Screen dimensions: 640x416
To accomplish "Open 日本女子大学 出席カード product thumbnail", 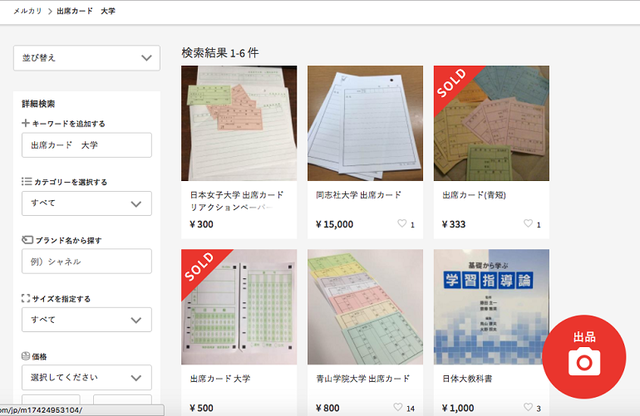I will tap(239, 123).
